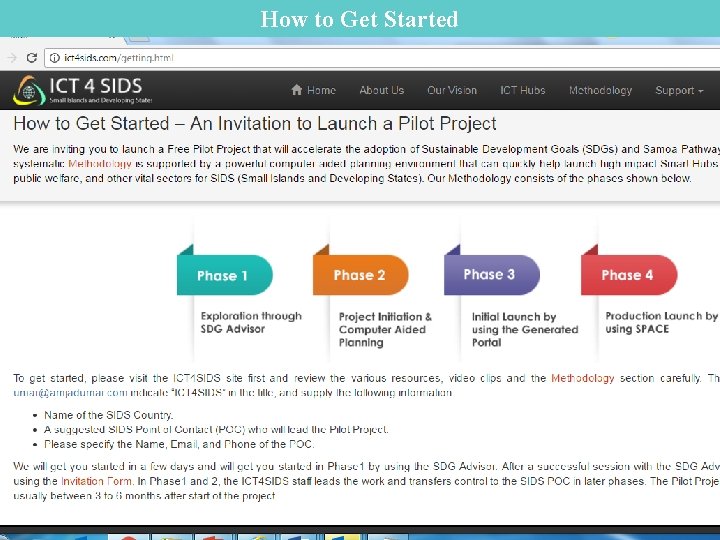Click the ICT 4 SIDS globe logo
Viewport: 720px width, 540px height.
pyautogui.click(x=29, y=90)
